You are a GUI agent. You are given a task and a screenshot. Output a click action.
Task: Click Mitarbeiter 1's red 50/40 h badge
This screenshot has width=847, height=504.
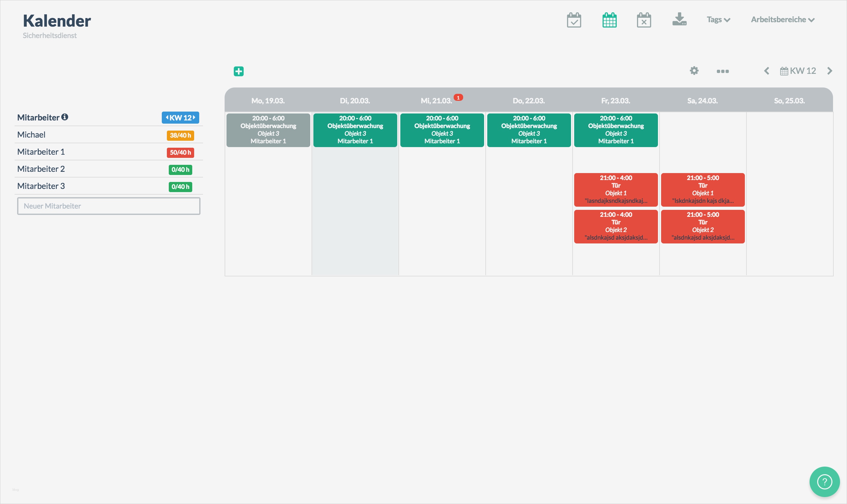(x=180, y=152)
